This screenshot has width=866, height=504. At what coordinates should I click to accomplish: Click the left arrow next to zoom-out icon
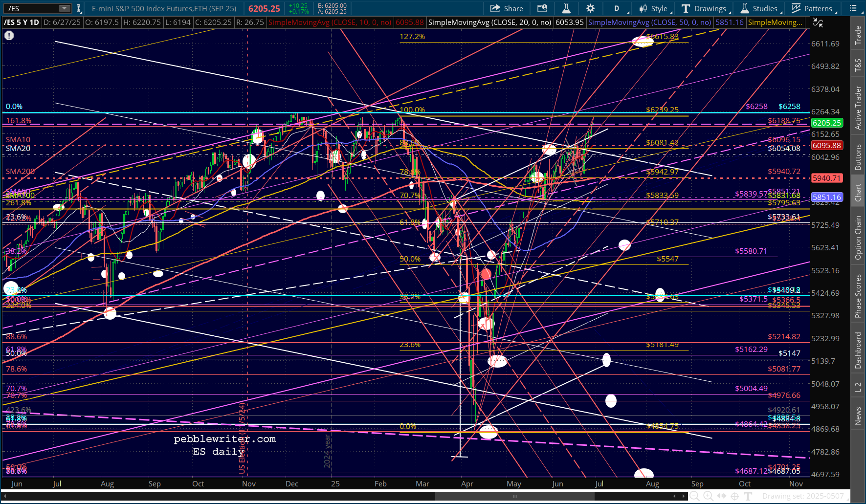675,496
